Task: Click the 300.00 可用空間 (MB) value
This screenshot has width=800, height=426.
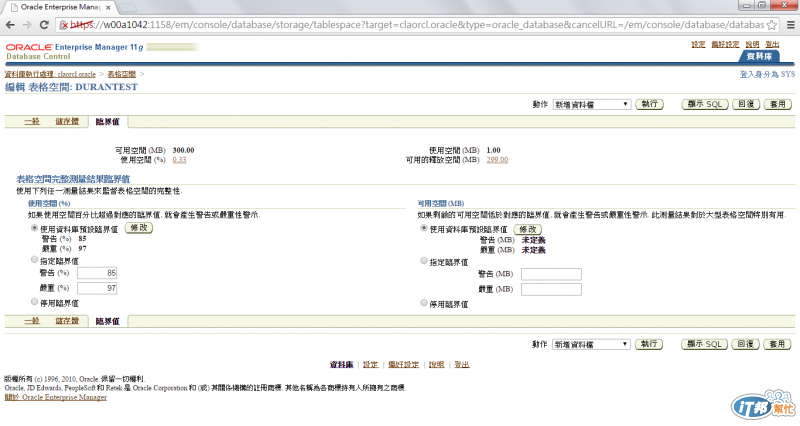Action: point(183,150)
